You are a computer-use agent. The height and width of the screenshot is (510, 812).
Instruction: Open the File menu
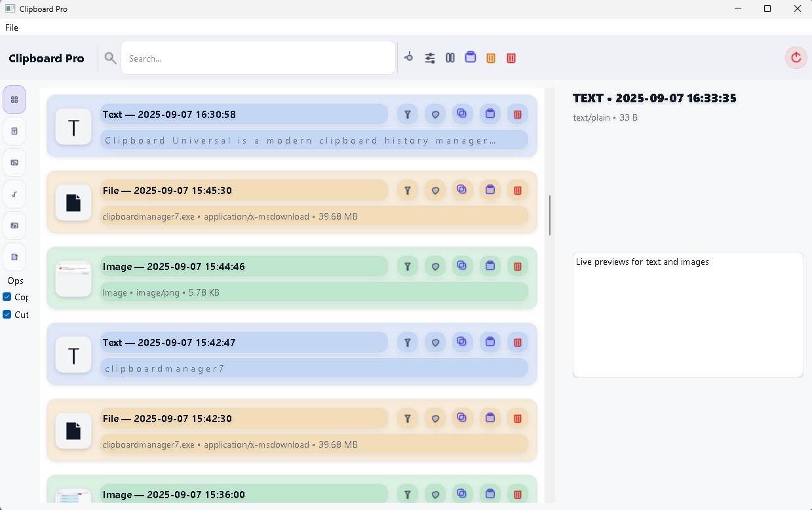tap(12, 28)
